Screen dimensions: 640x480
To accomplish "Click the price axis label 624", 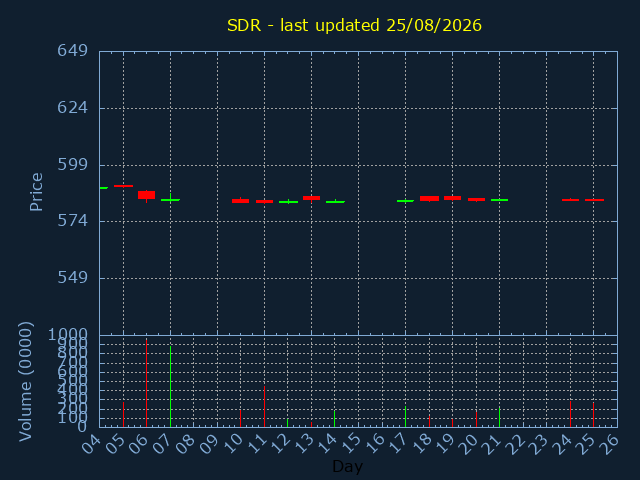I will [72, 108].
